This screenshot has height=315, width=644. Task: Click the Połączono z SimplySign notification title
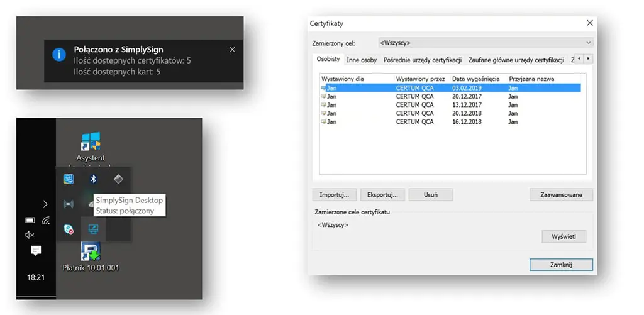point(119,50)
